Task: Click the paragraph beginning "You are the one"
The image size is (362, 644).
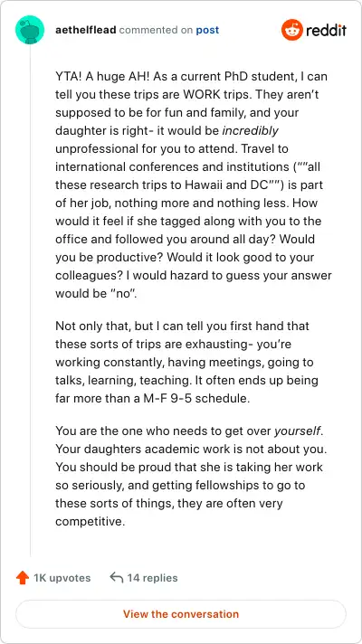Action: (191, 476)
